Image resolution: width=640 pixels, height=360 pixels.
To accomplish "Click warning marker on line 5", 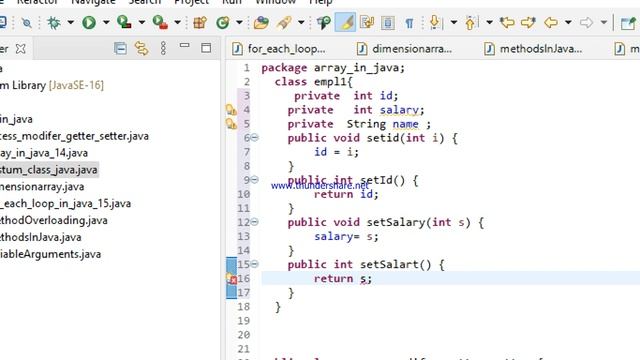I will click(x=231, y=124).
